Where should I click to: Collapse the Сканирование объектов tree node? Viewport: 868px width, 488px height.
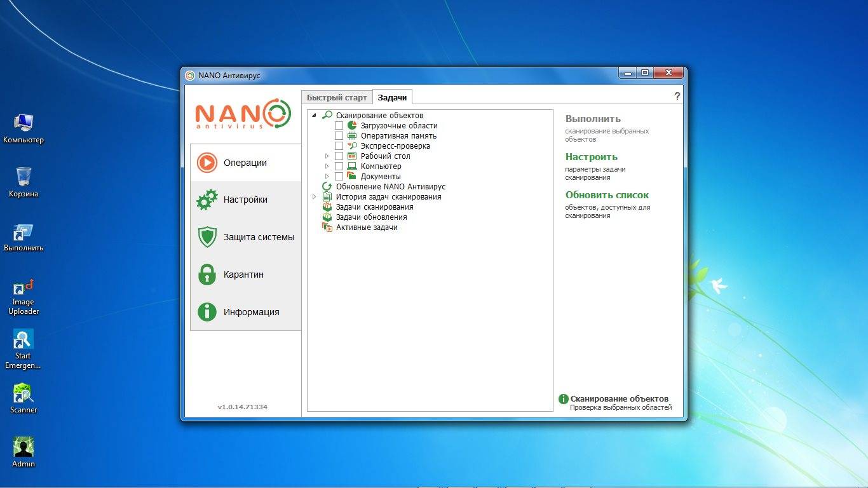tap(315, 115)
